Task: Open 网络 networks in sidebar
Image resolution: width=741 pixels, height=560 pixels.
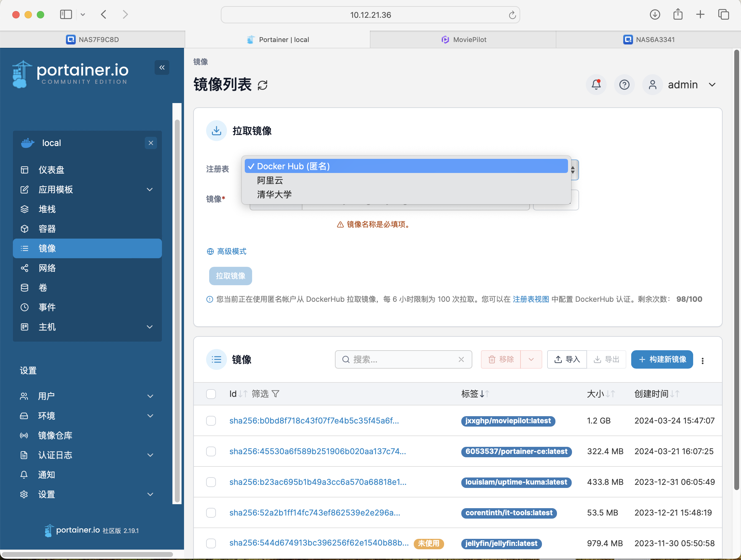Action: pos(87,268)
